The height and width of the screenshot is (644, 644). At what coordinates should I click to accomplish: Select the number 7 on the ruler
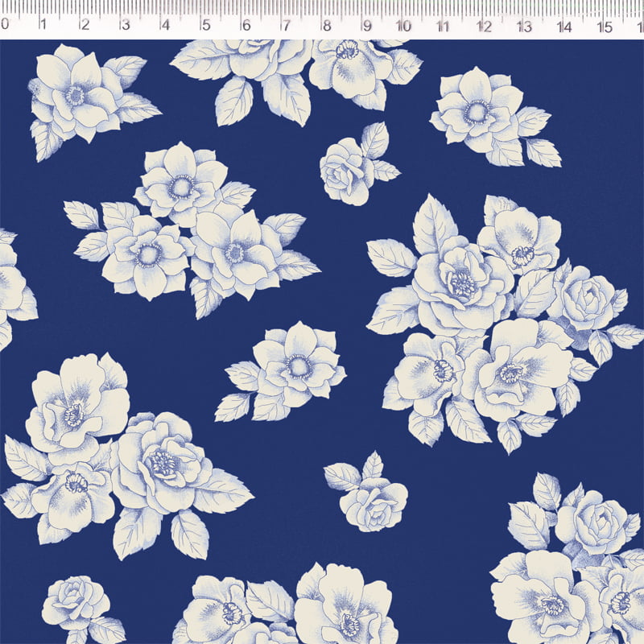pyautogui.click(x=286, y=26)
